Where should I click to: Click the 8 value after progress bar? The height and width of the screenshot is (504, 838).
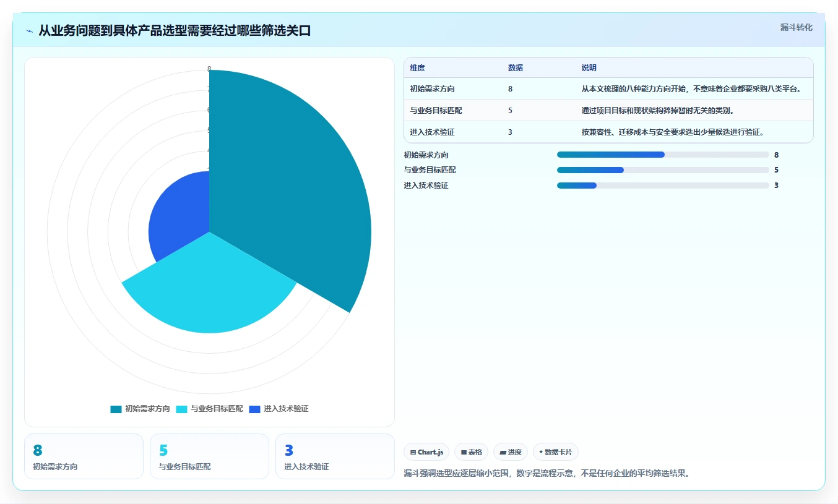coord(776,155)
